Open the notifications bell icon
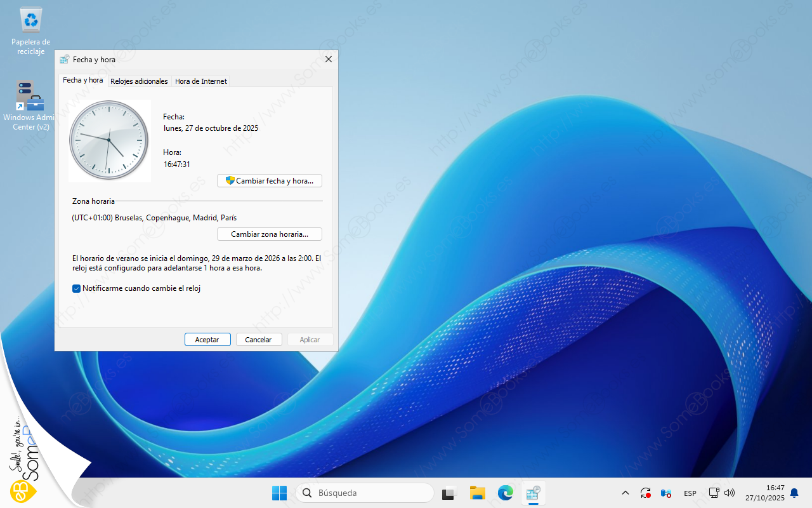The height and width of the screenshot is (508, 812). tap(794, 493)
